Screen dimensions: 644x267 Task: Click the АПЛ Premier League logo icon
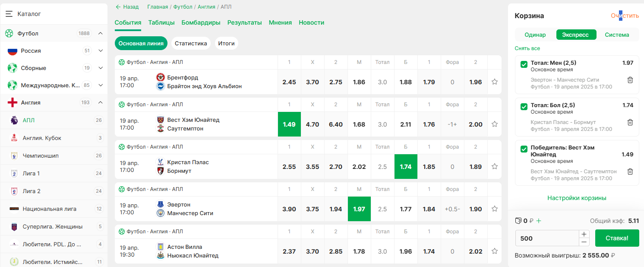pos(14,120)
